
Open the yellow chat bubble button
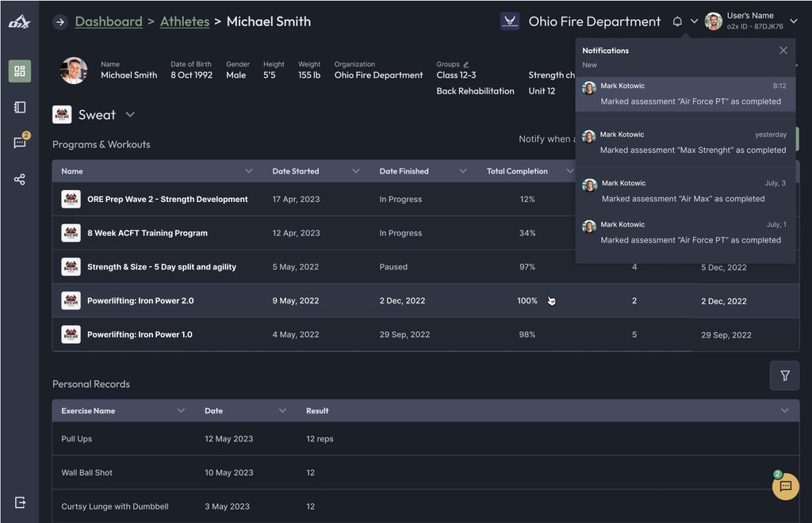[786, 487]
